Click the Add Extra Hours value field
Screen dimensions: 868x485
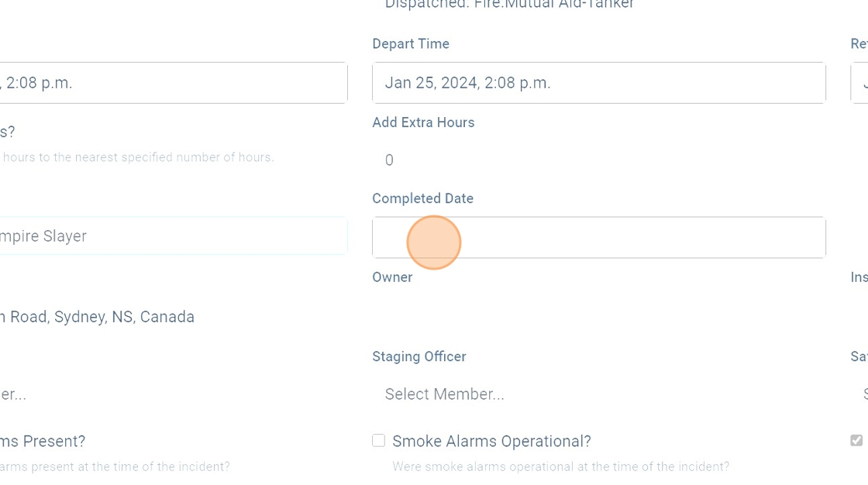pos(598,160)
